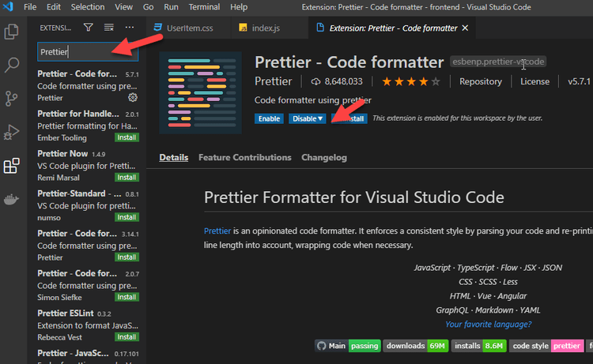
Task: Select the Extension: Prettier - Code formatter tab
Action: click(x=392, y=28)
